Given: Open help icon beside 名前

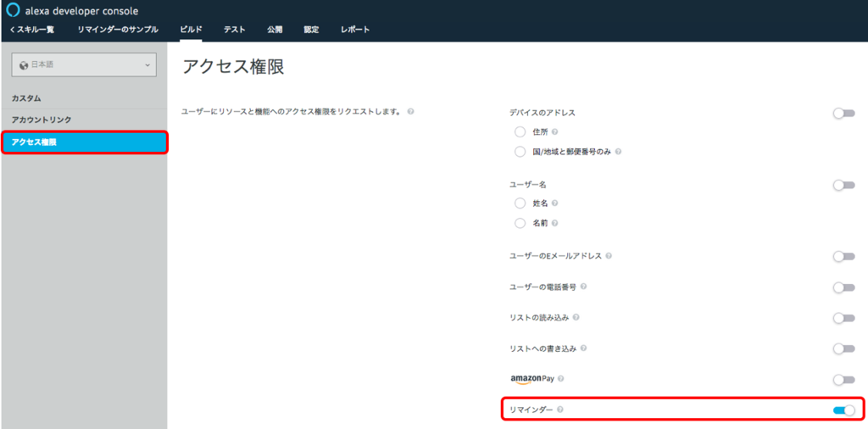Looking at the screenshot, I should [x=554, y=224].
